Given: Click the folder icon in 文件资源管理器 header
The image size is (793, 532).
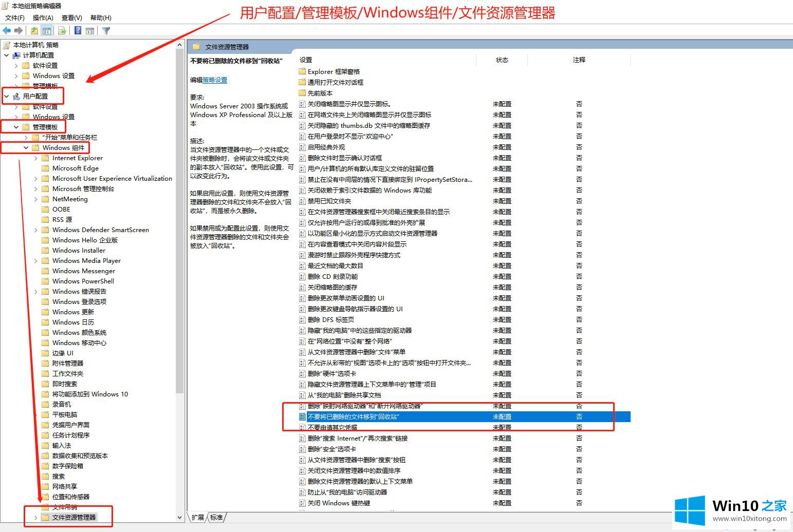Looking at the screenshot, I should (x=196, y=47).
